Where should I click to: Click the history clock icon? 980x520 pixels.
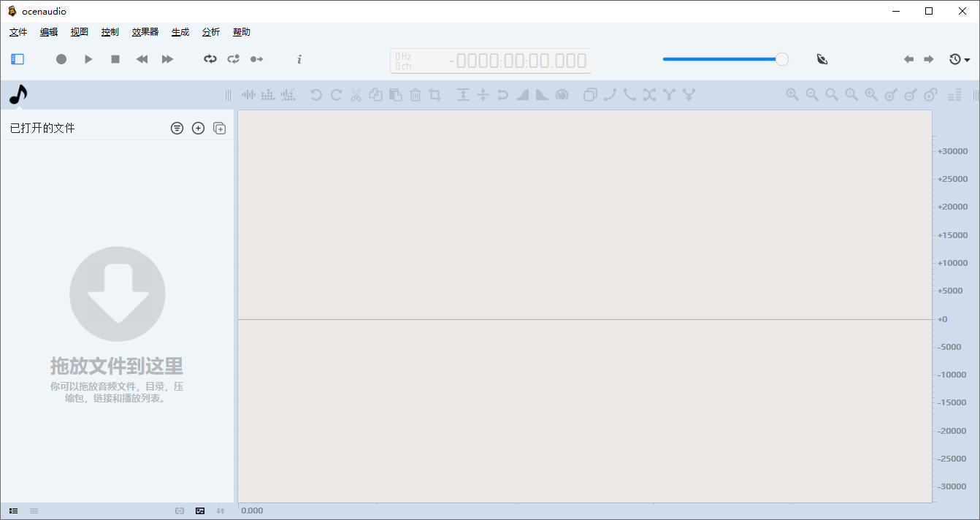[954, 59]
